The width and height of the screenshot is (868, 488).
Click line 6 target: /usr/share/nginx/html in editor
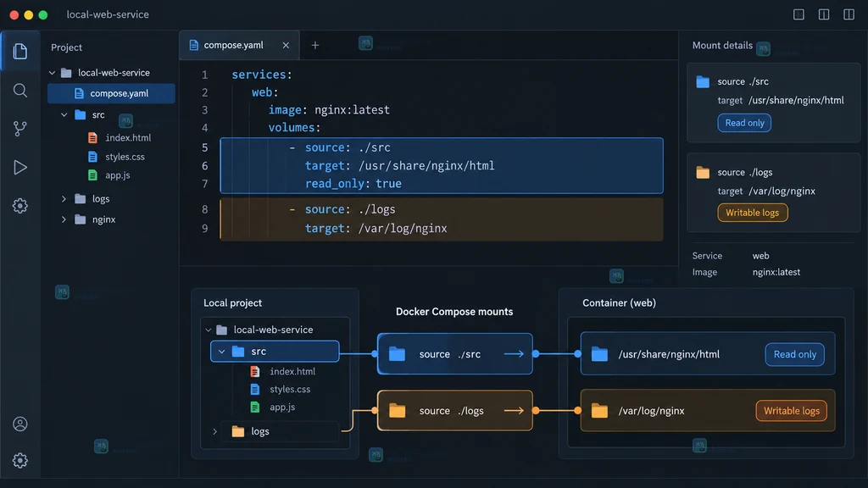point(400,166)
